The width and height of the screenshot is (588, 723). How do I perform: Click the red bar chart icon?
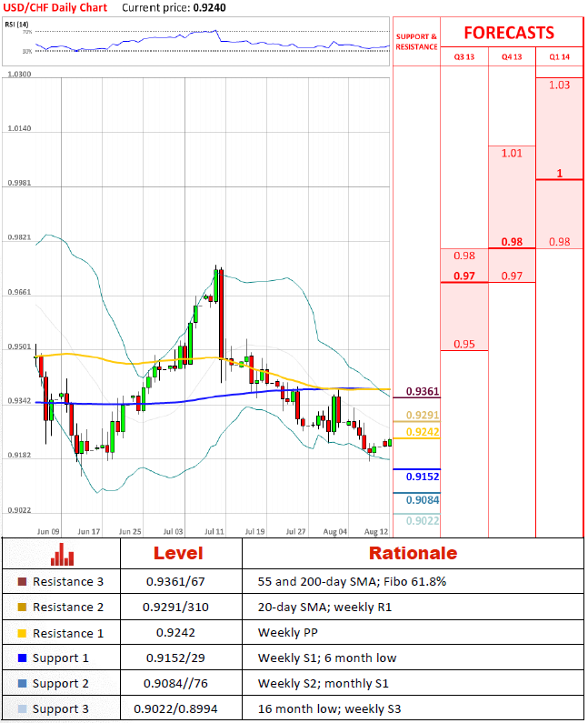pyautogui.click(x=62, y=554)
